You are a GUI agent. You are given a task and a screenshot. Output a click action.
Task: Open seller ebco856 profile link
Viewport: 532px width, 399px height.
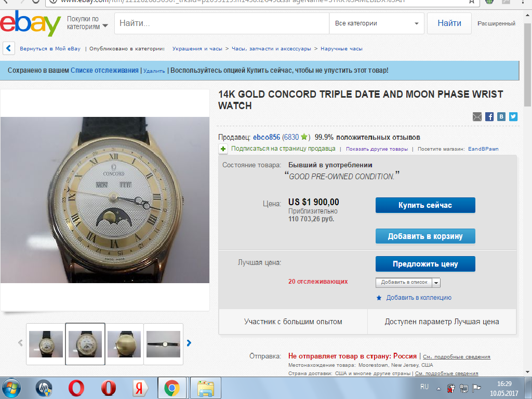click(x=267, y=137)
